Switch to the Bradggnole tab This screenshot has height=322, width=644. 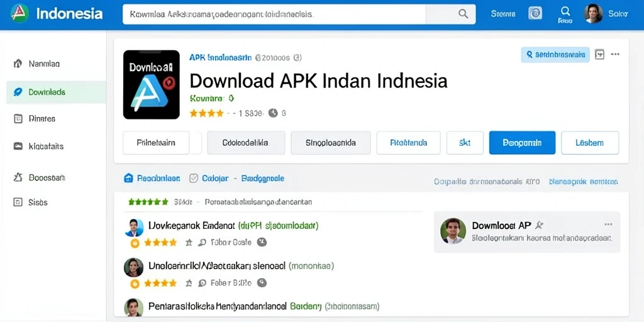click(263, 178)
